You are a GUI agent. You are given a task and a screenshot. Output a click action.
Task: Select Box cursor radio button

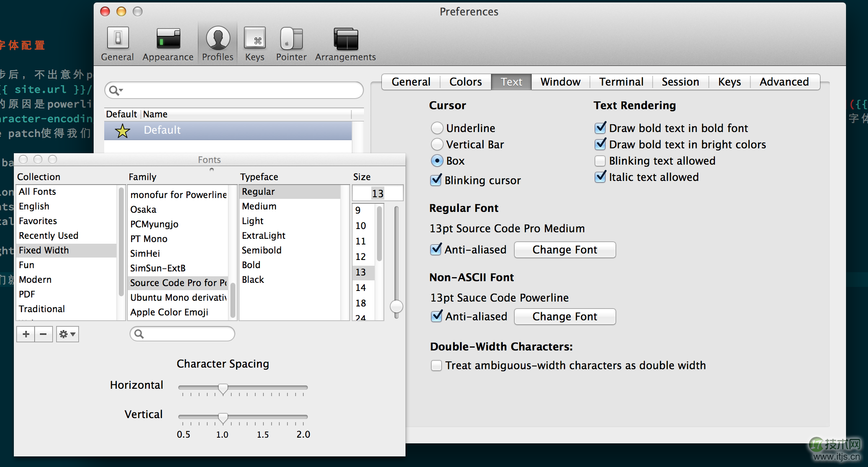pos(438,161)
